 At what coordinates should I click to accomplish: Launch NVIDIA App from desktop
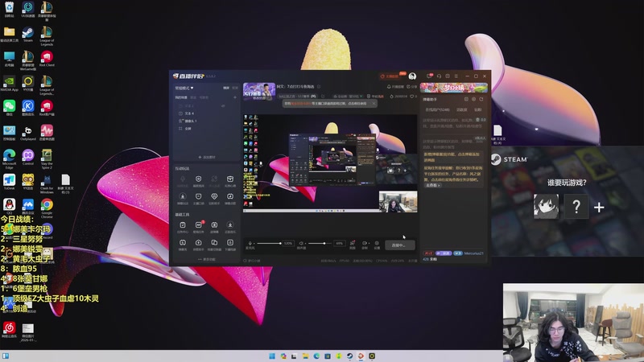[9, 83]
